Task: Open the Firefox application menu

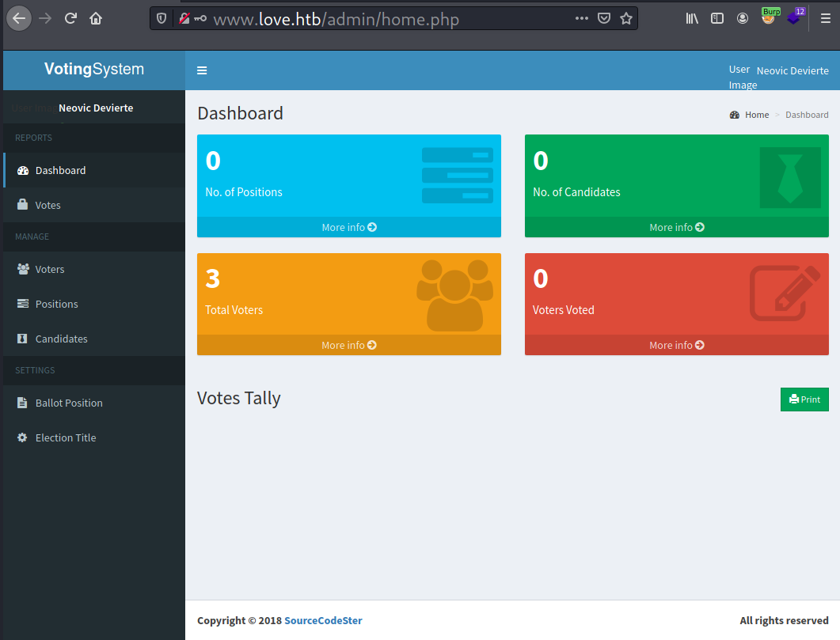Action: [x=825, y=18]
